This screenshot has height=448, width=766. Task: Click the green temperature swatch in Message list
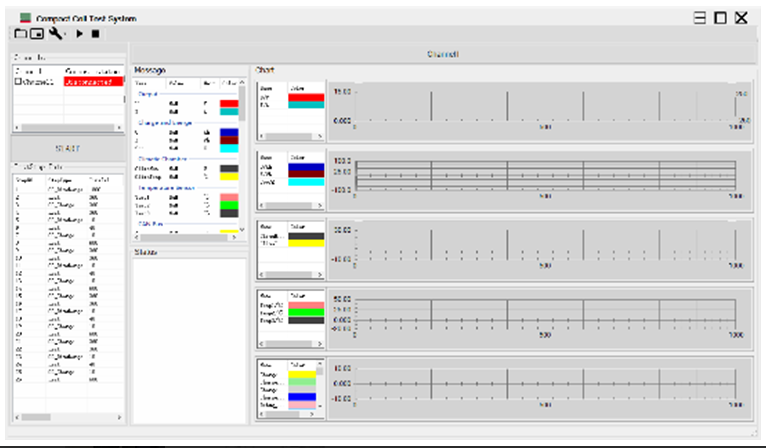[229, 205]
